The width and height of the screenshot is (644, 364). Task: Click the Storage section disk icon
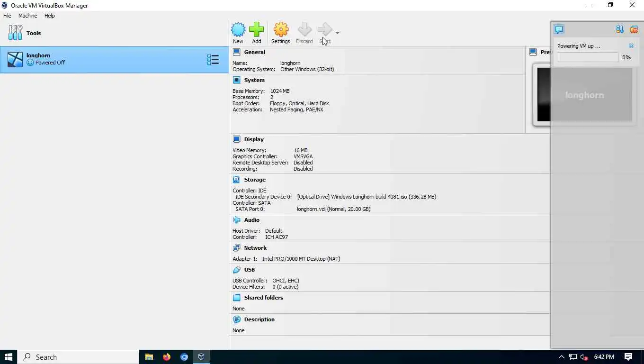(237, 180)
